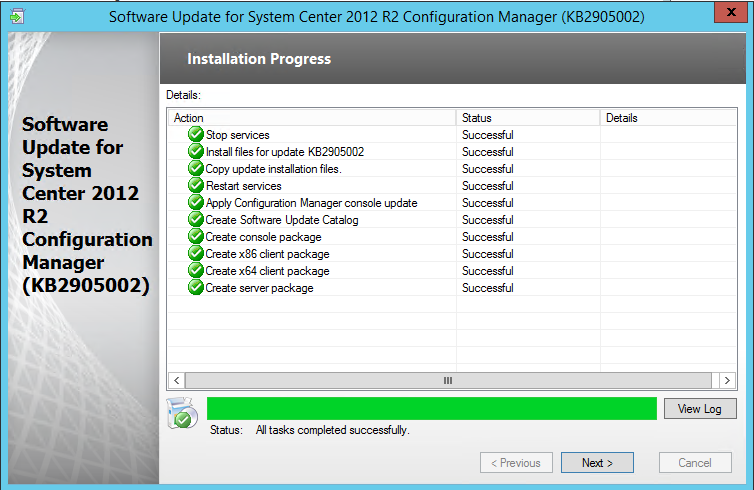
Task: Click Successful status for Create server package
Action: [488, 288]
